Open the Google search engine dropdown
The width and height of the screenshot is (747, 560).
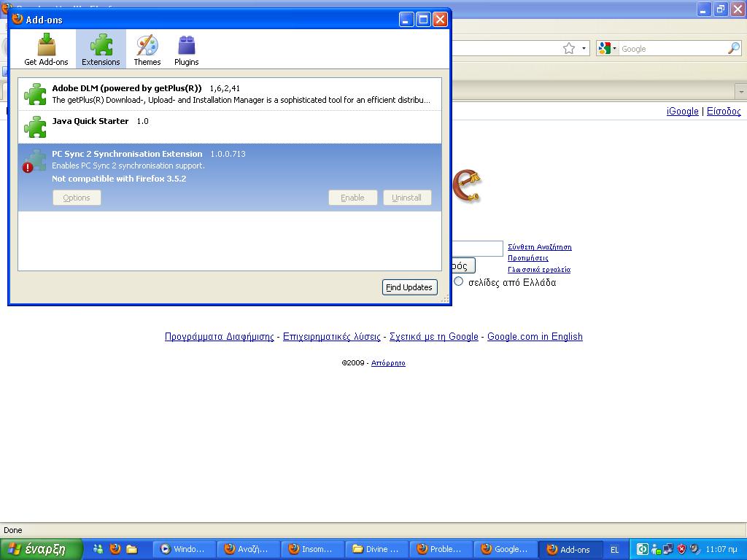[608, 49]
